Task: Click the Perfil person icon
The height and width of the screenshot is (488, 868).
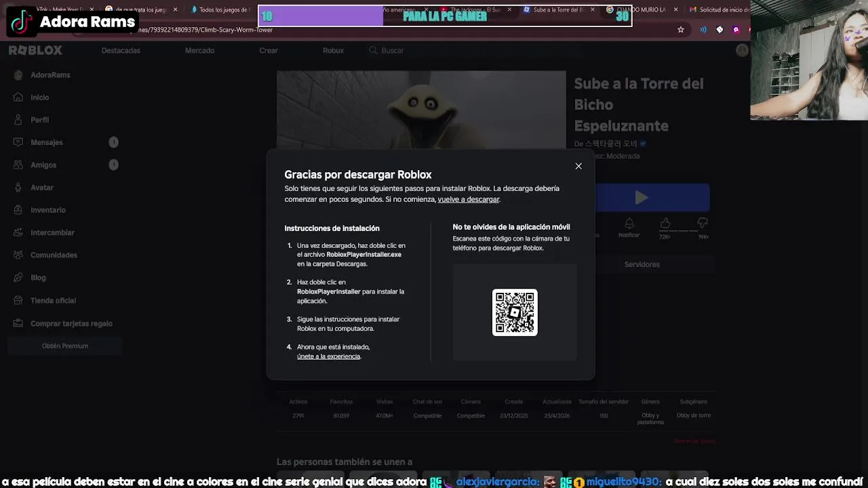Action: pos(18,120)
